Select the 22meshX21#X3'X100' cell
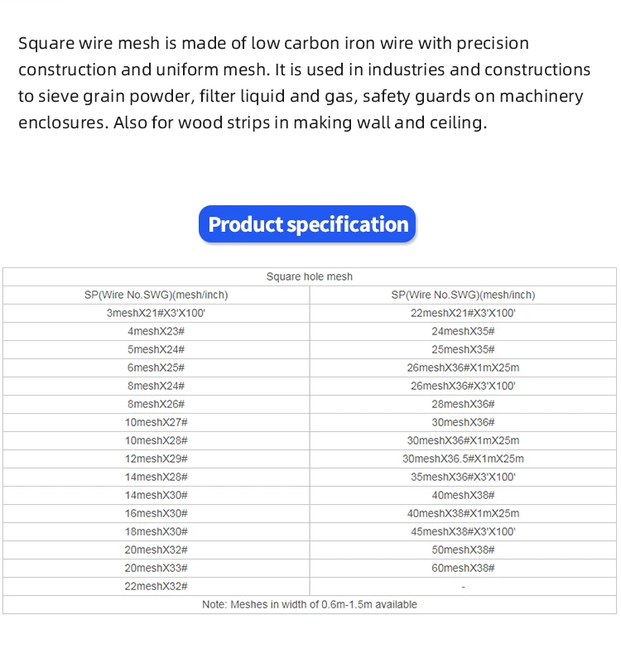This screenshot has width=621, height=672. [x=463, y=313]
